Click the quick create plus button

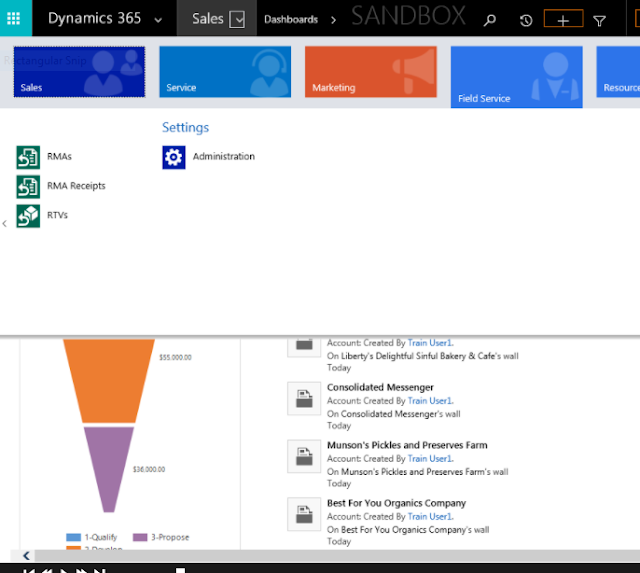point(563,19)
